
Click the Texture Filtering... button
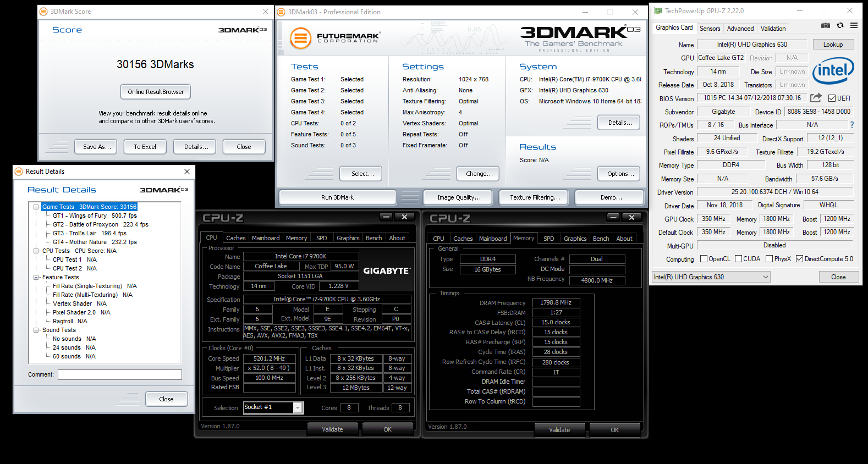pos(535,197)
